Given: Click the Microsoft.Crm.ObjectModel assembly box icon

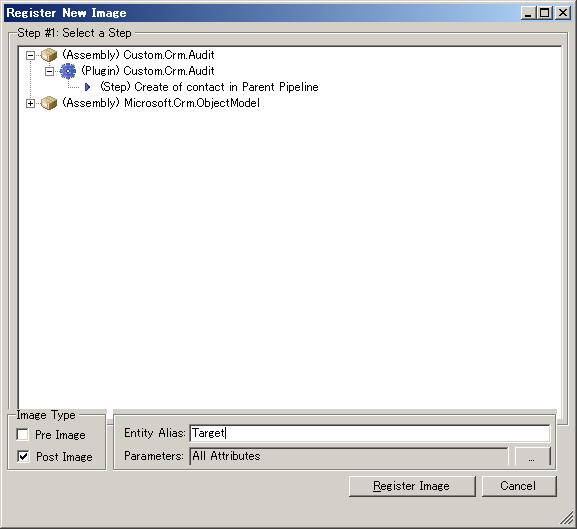Looking at the screenshot, I should 49,103.
